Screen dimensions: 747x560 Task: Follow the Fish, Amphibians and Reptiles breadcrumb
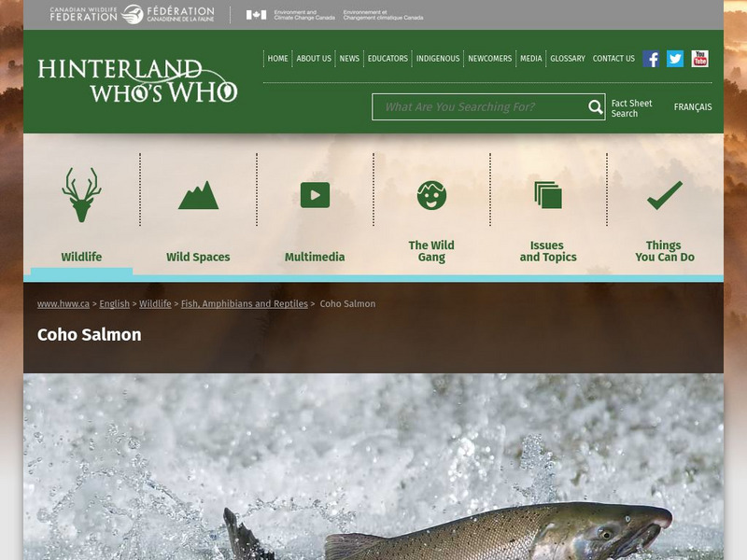(x=245, y=304)
